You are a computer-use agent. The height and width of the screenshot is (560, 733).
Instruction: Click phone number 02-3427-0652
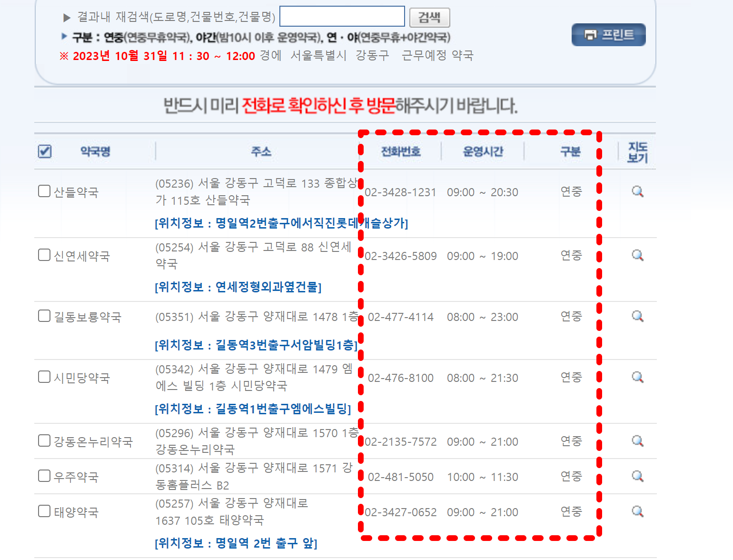click(401, 512)
